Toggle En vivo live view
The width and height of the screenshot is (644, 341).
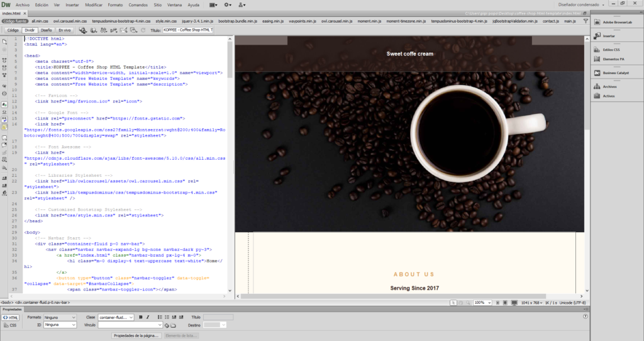point(65,30)
